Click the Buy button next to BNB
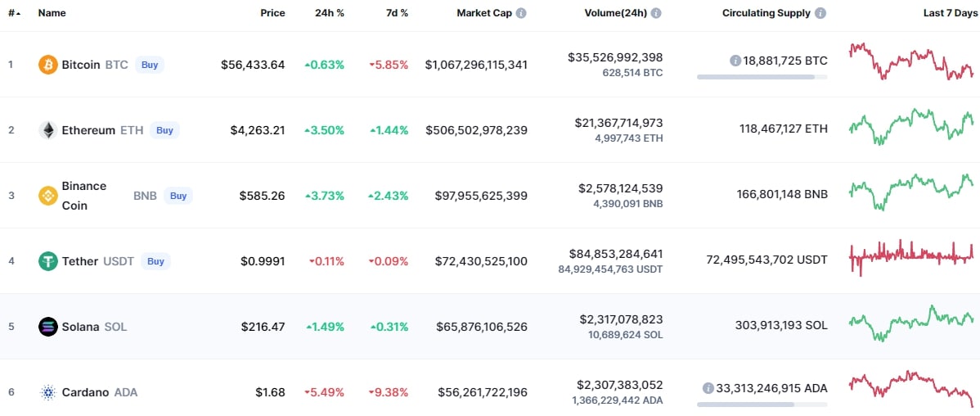The height and width of the screenshot is (416, 980). (x=179, y=196)
